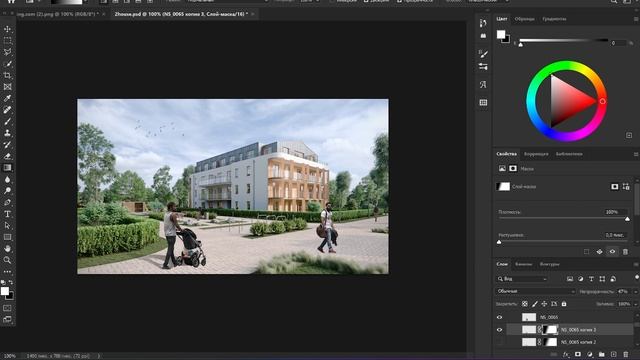
Task: Switch to the Контуры tab
Action: point(549,264)
